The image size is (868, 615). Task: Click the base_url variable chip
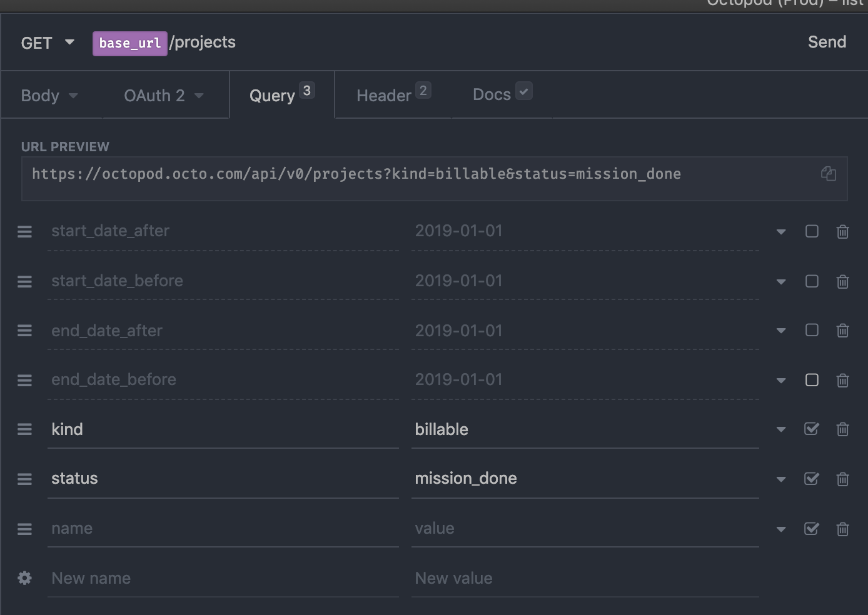pos(129,43)
